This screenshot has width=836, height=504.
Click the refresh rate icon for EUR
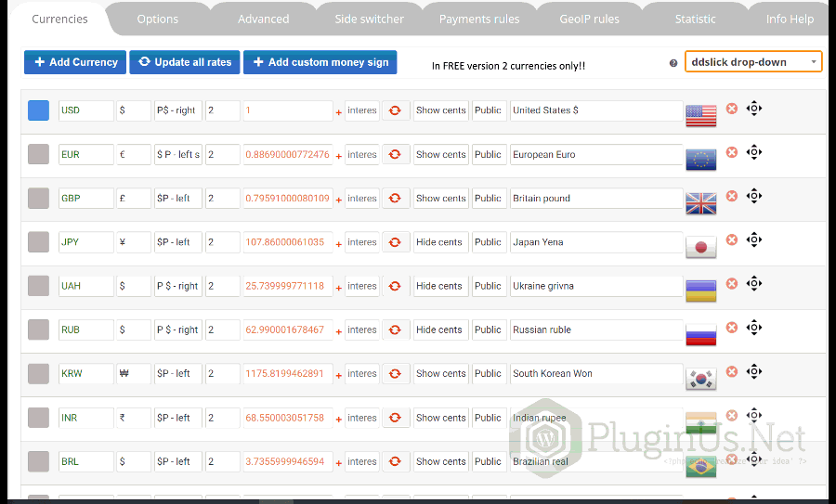click(395, 155)
